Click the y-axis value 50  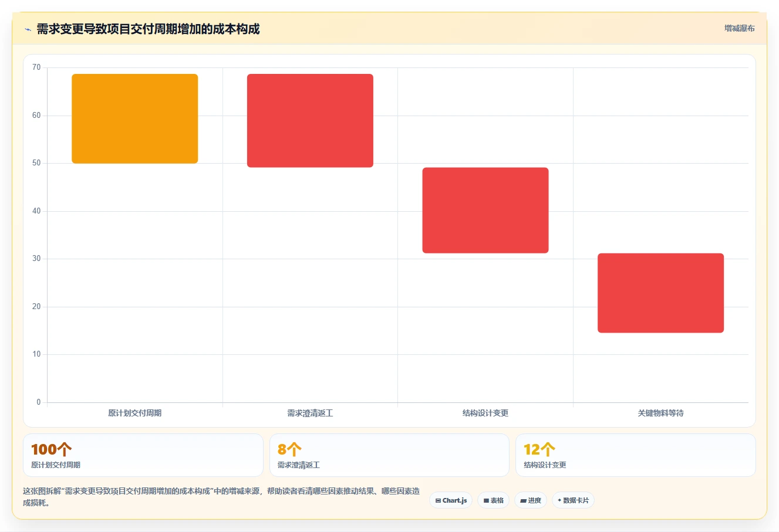[x=36, y=163]
